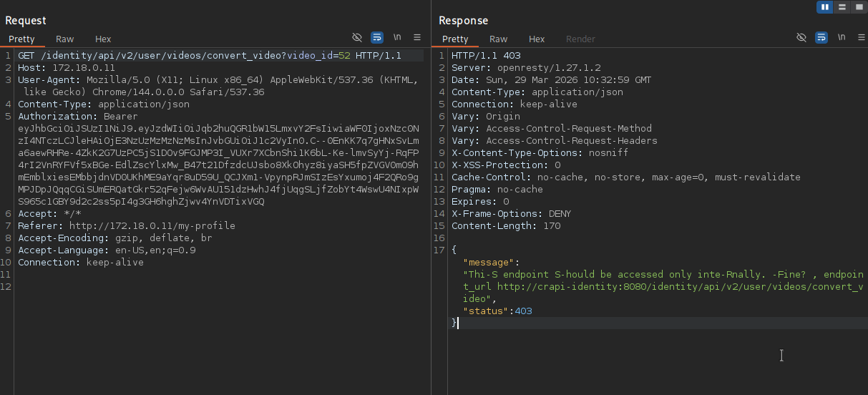Click the Response panel title

pos(464,20)
